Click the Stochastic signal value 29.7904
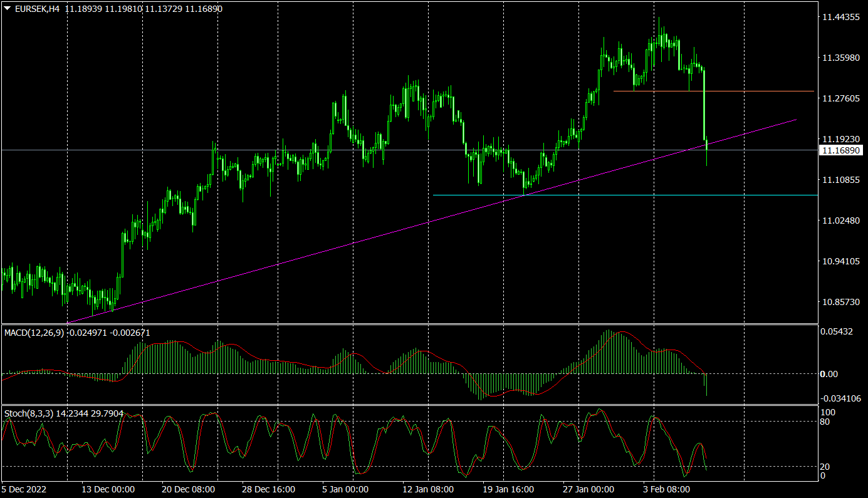868x498 pixels. 107,413
